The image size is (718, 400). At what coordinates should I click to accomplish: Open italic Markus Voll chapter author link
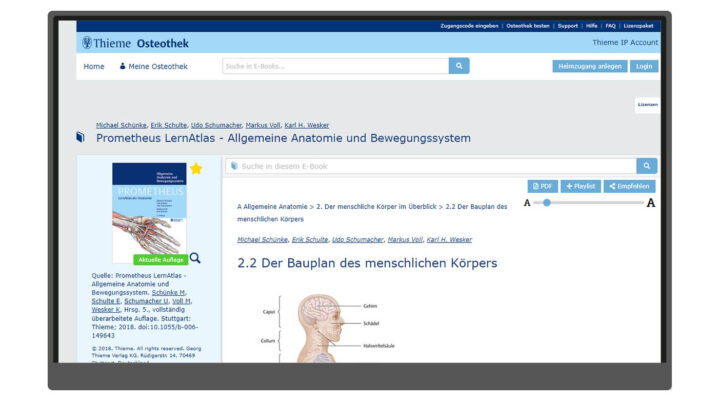(405, 239)
